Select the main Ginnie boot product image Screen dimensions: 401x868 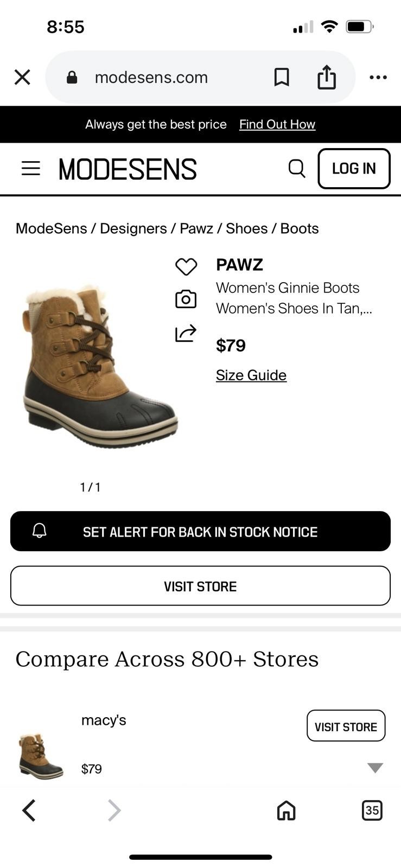[99, 366]
